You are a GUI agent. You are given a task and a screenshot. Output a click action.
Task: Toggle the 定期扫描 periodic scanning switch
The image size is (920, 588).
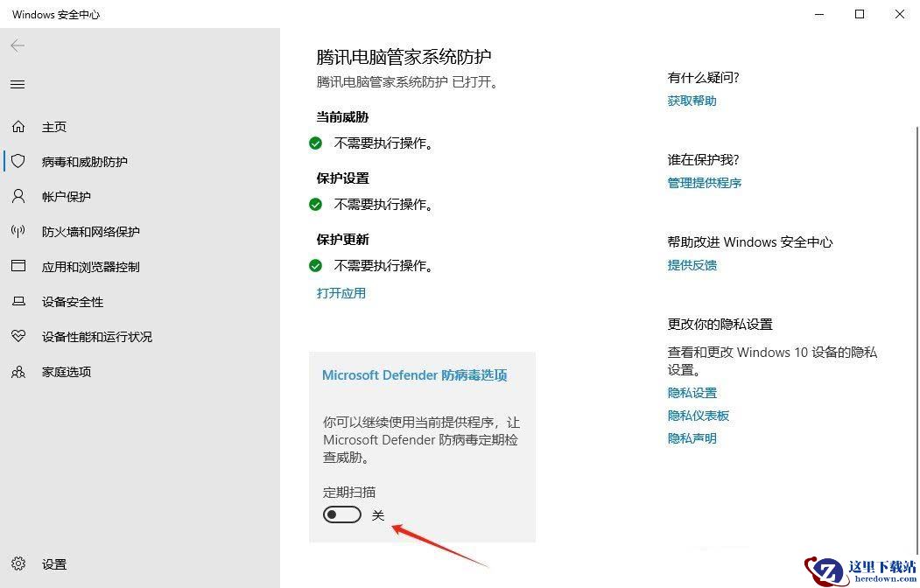click(x=342, y=514)
